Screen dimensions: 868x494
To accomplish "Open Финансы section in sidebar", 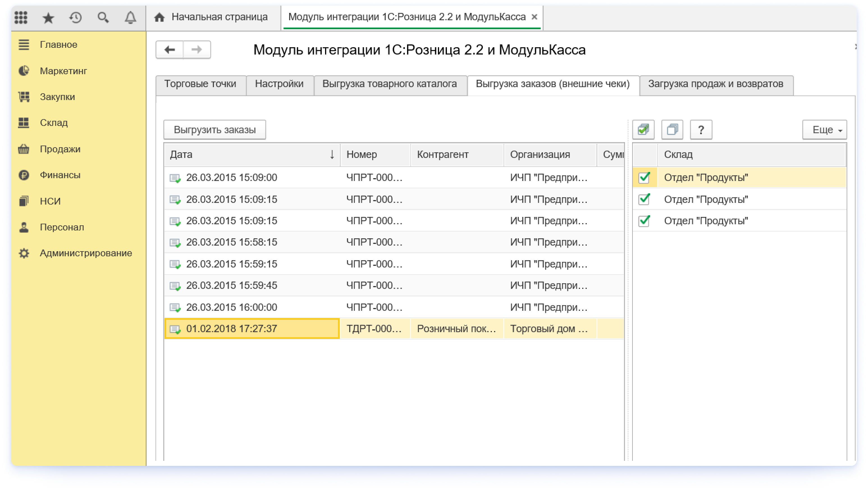I will coord(60,175).
